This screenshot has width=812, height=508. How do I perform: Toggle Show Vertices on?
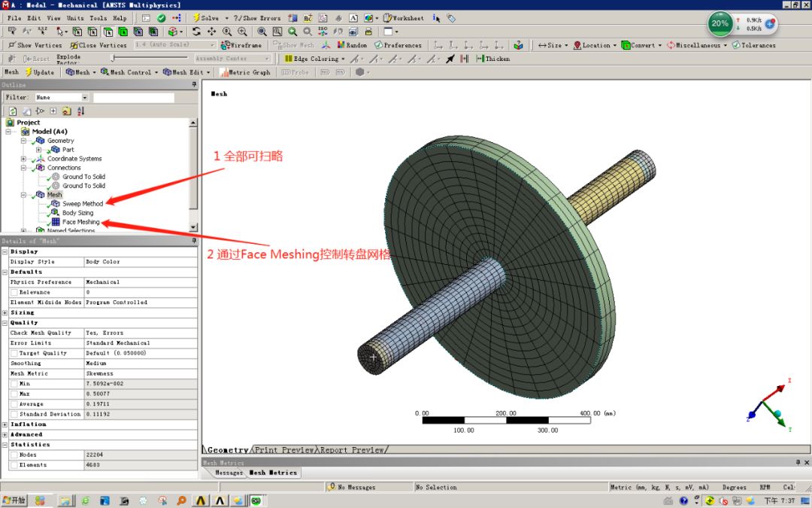coord(34,44)
